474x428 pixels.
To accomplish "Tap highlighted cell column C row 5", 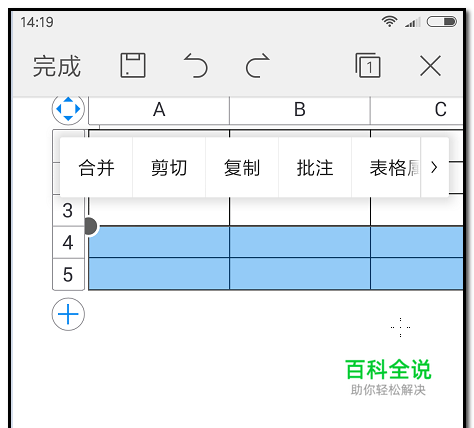I will (x=417, y=274).
